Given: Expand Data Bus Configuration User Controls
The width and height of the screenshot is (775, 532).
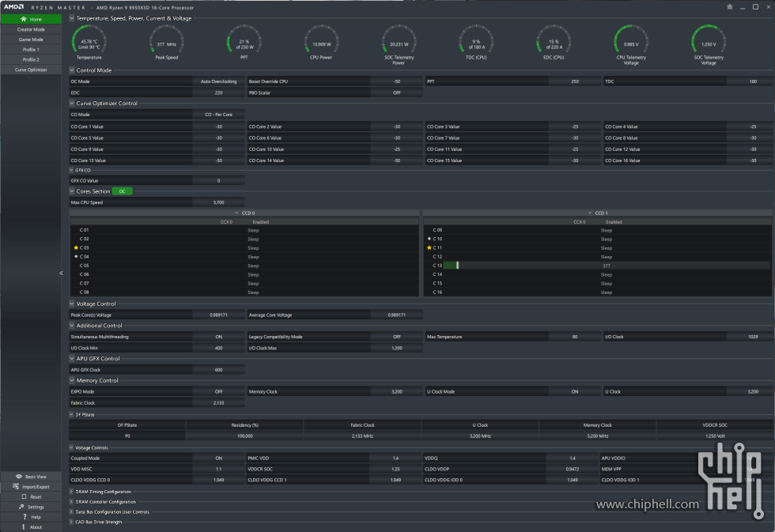Looking at the screenshot, I should 71,511.
